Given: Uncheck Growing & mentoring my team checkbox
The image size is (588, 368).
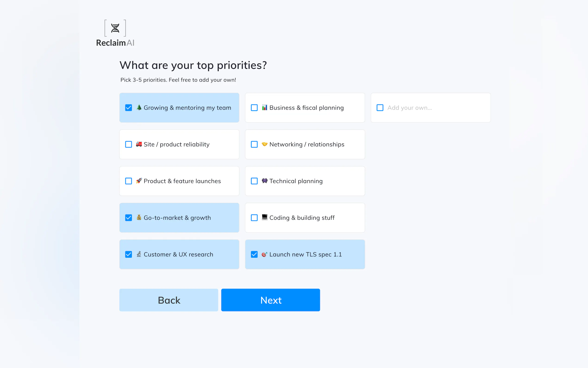Looking at the screenshot, I should (x=128, y=108).
